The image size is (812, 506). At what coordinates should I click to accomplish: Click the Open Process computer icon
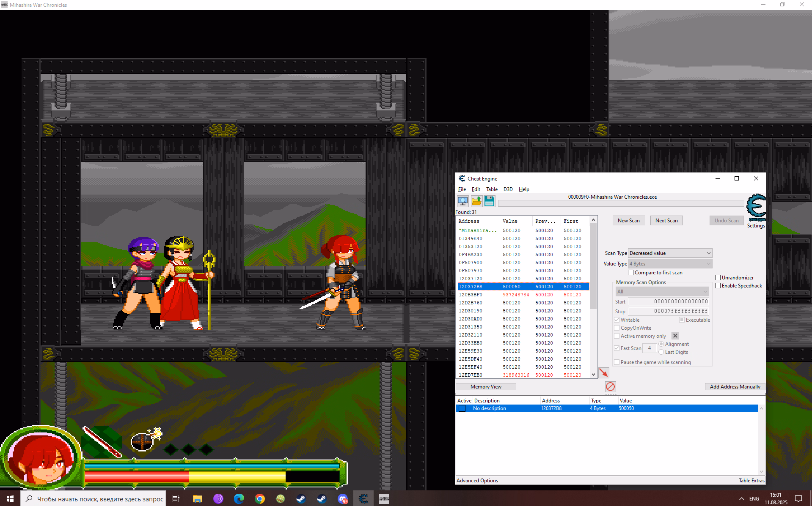coord(462,201)
